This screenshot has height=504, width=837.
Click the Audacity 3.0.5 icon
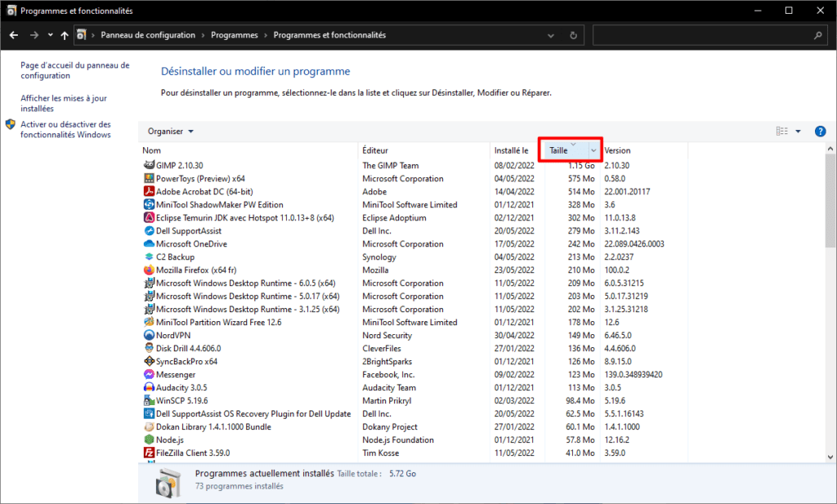coord(149,387)
